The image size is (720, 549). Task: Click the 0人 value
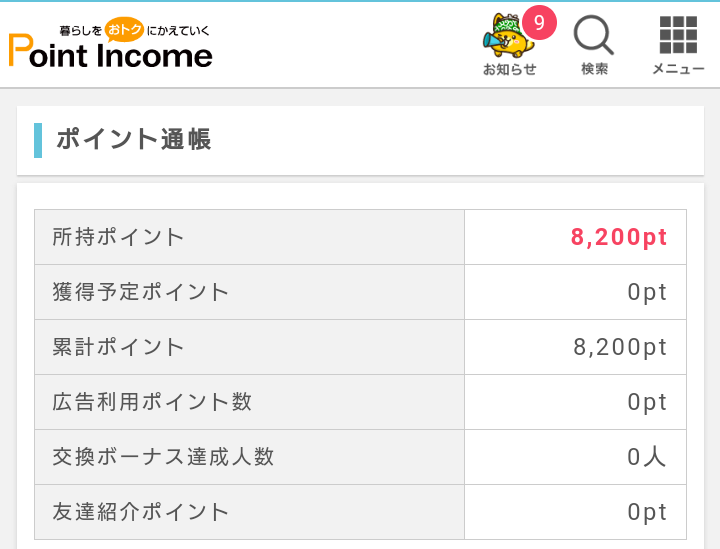[647, 457]
